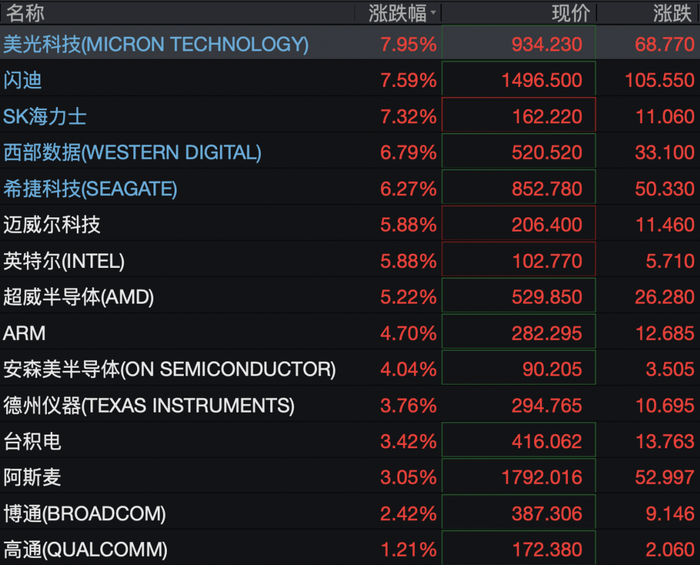
Task: Select the 超威半导体 (AMD) row
Action: [350, 297]
